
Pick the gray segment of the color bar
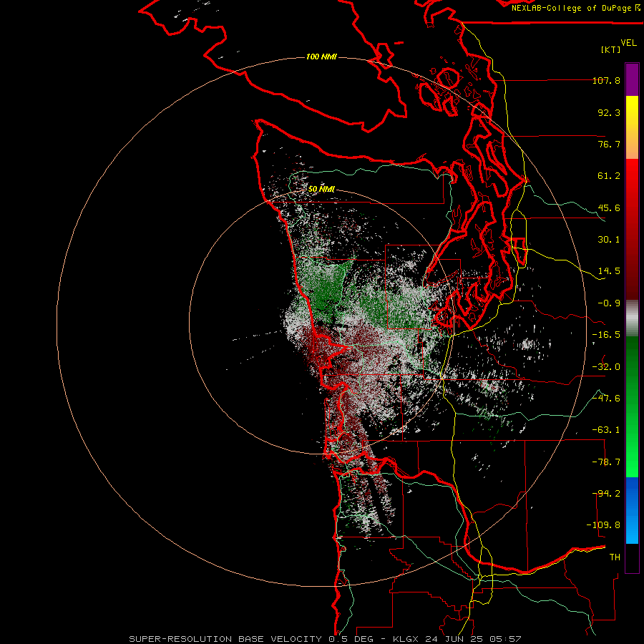point(632,318)
